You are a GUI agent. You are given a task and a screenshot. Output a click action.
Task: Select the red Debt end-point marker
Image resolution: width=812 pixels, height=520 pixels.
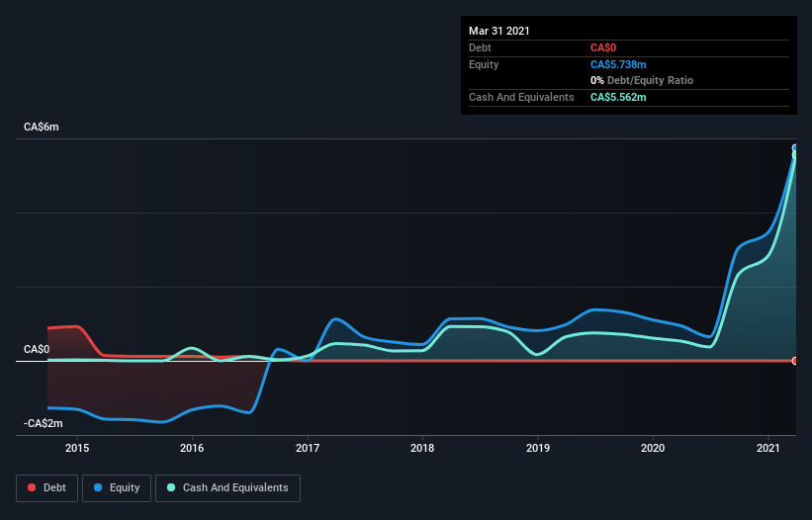click(795, 361)
